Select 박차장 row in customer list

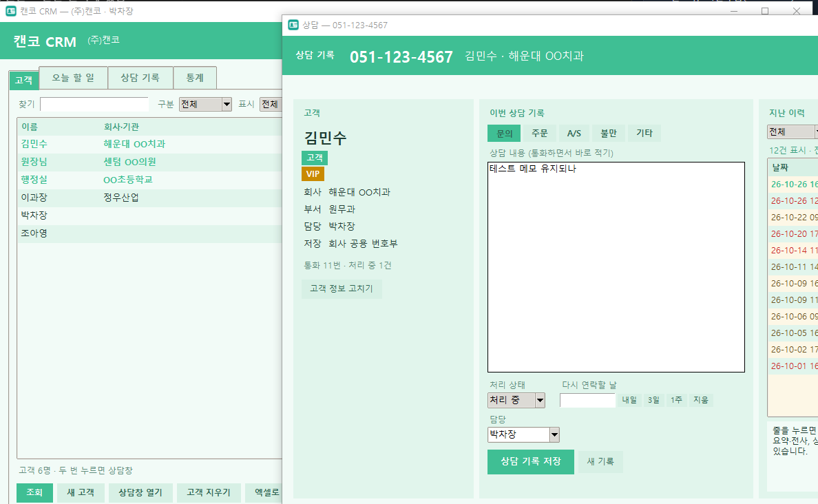click(149, 216)
